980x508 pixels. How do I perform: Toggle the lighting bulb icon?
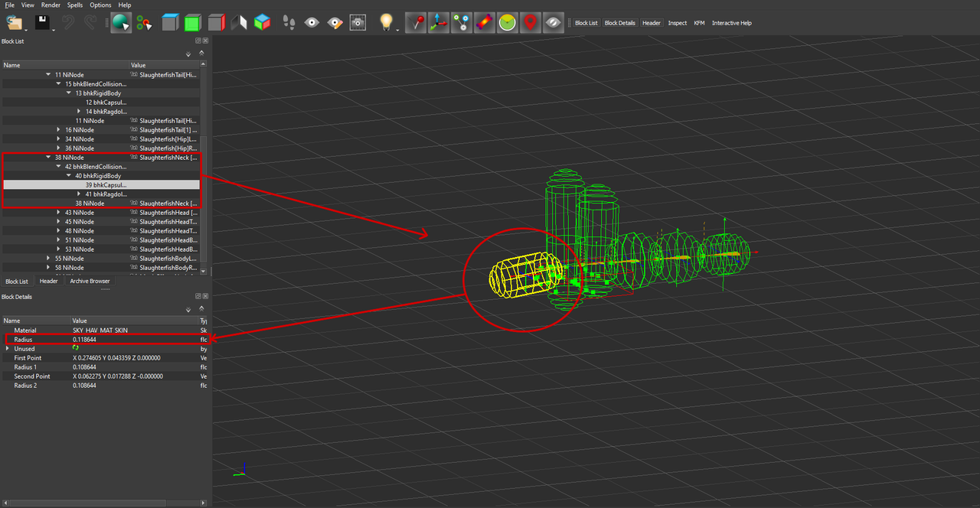[x=387, y=21]
